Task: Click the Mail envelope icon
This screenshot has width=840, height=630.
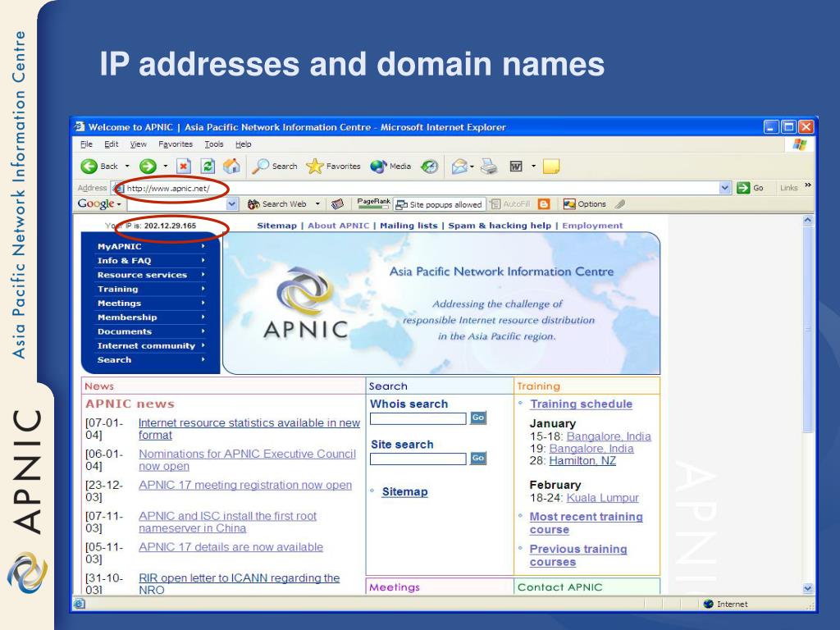Action: pos(459,167)
